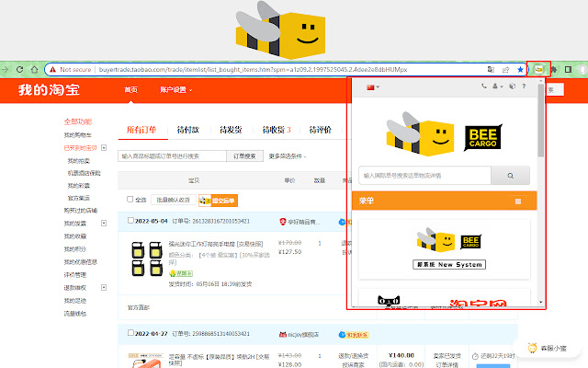
Task: Click the package box icon in Bee Cargo popup
Action: [x=513, y=86]
